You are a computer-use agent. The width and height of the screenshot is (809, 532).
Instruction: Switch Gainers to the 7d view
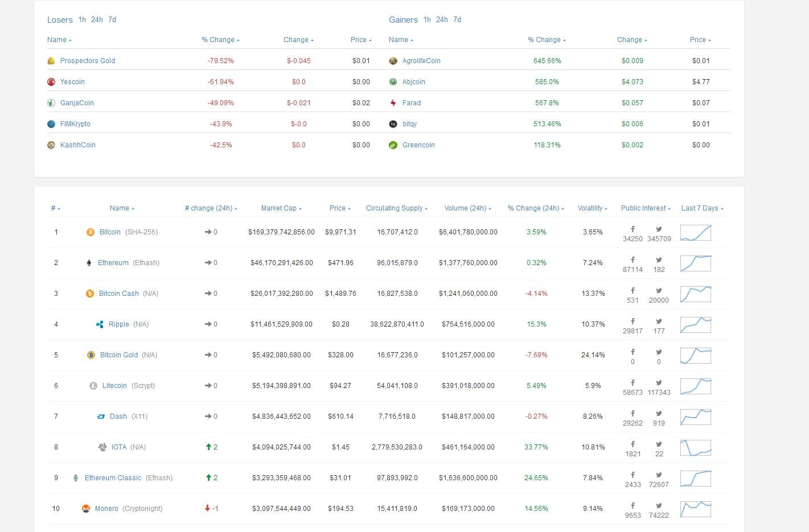click(x=457, y=19)
